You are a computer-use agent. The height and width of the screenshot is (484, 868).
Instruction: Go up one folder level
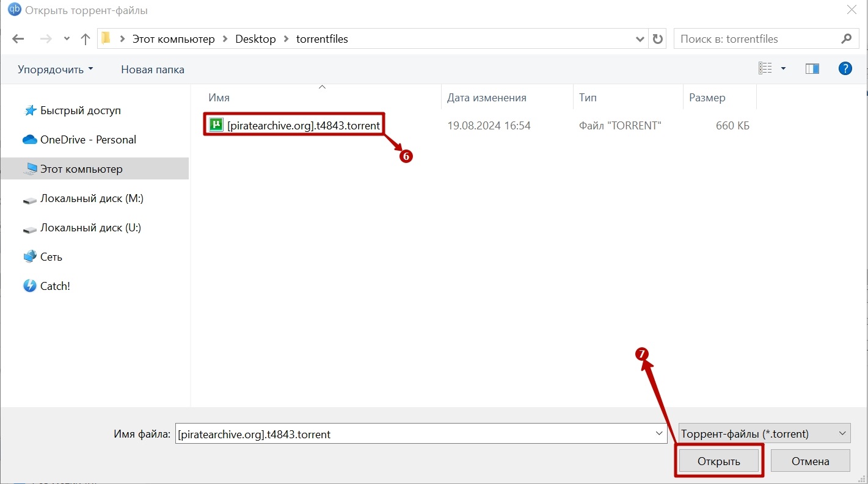86,39
